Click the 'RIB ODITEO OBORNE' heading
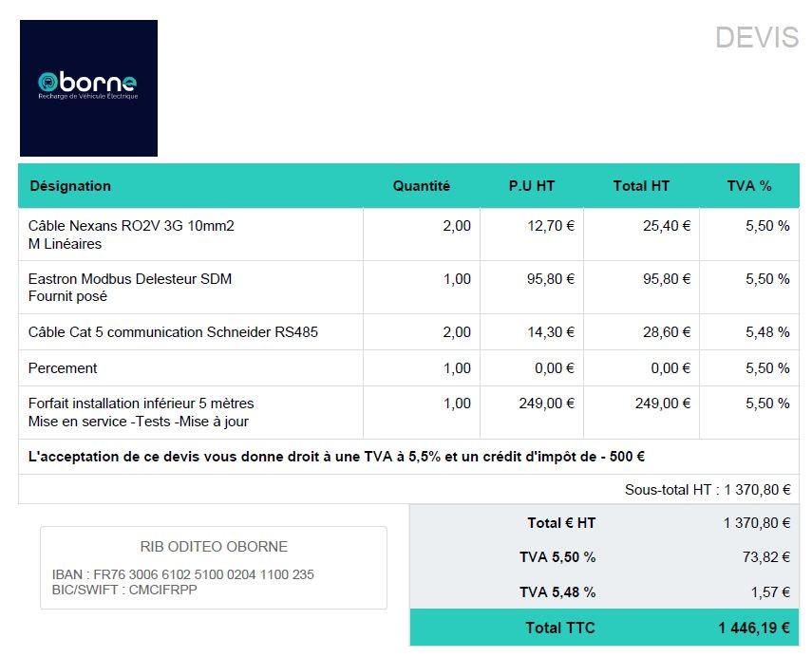812x657 pixels. 214,547
